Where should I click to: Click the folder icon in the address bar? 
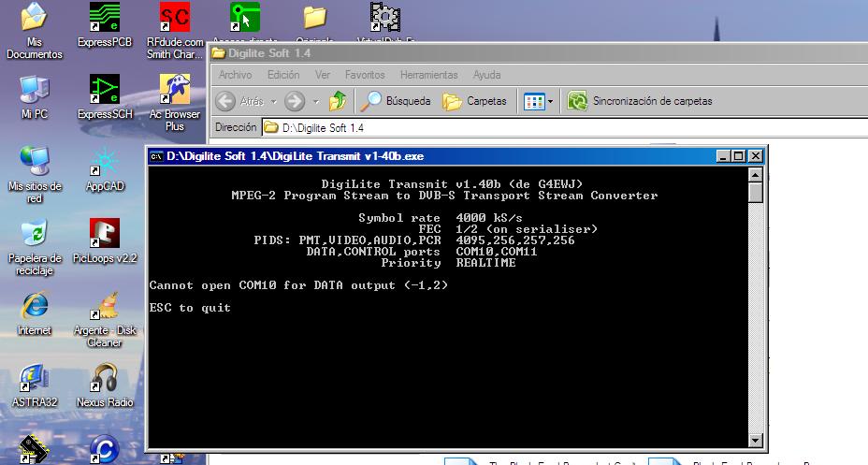click(x=270, y=128)
